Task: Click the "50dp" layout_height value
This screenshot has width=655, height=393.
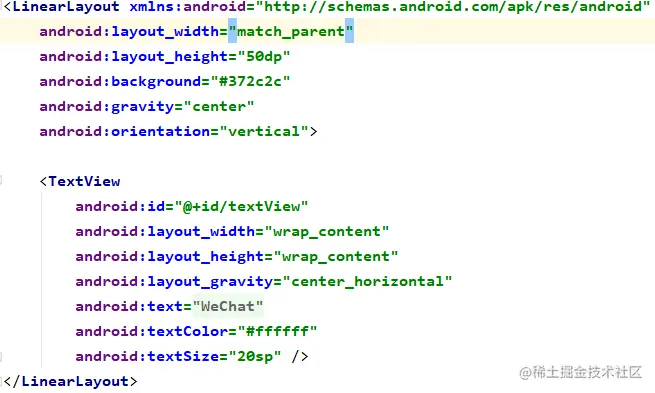Action: pyautogui.click(x=264, y=56)
